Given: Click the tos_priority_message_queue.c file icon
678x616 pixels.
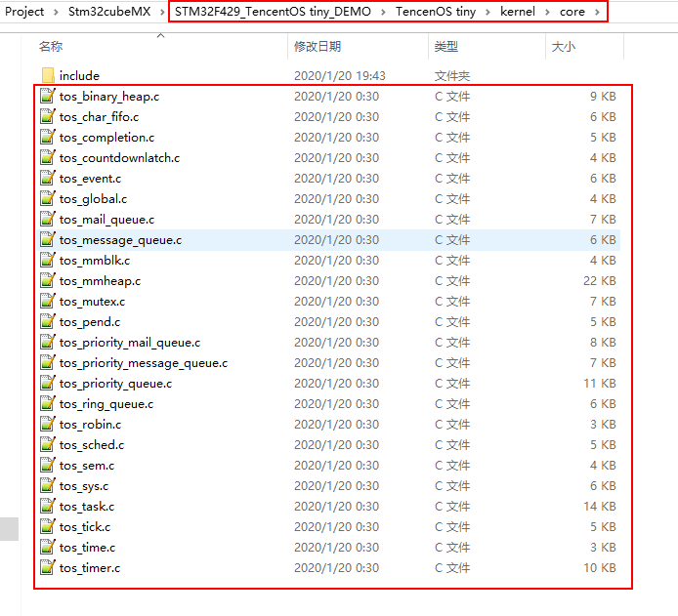Looking at the screenshot, I should click(x=48, y=363).
